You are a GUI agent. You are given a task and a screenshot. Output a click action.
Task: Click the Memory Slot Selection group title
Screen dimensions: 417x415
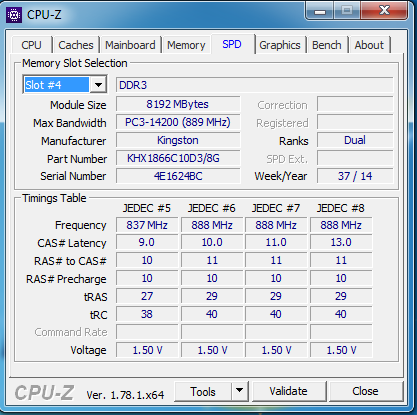click(75, 63)
